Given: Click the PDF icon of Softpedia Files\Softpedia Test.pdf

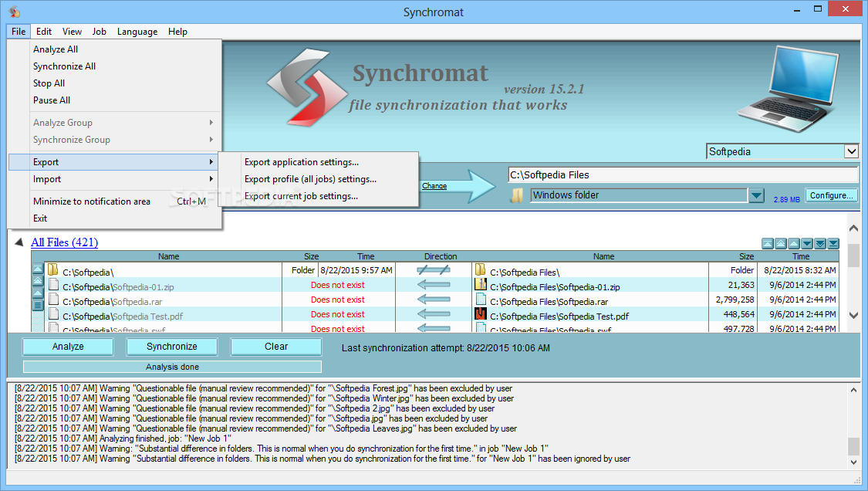Looking at the screenshot, I should tap(481, 313).
